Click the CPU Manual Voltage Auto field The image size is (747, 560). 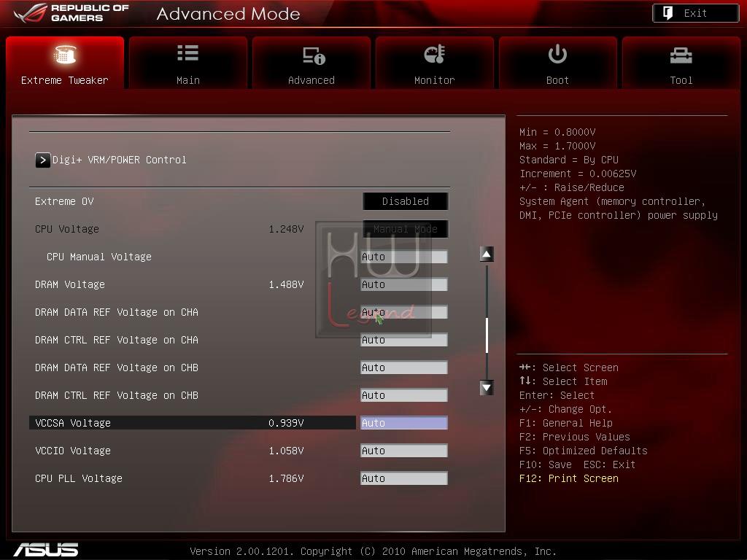click(404, 257)
